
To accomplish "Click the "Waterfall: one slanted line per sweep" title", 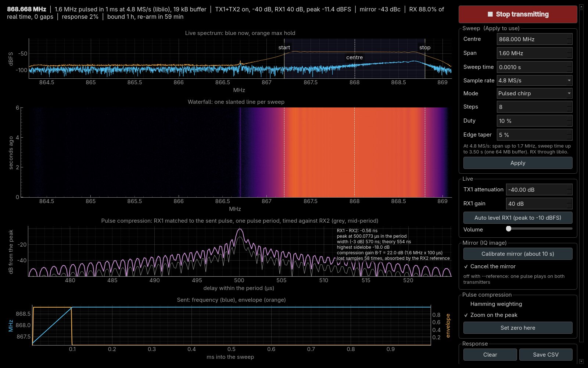I will click(x=236, y=102).
